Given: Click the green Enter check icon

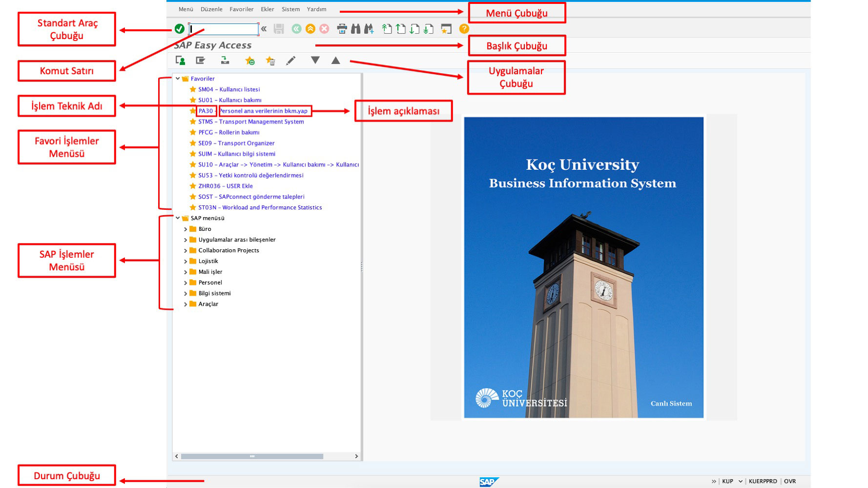Looking at the screenshot, I should 180,28.
